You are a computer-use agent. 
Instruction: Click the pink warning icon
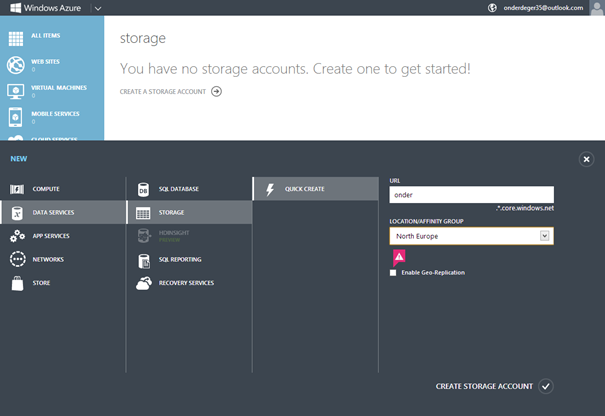[x=399, y=257]
